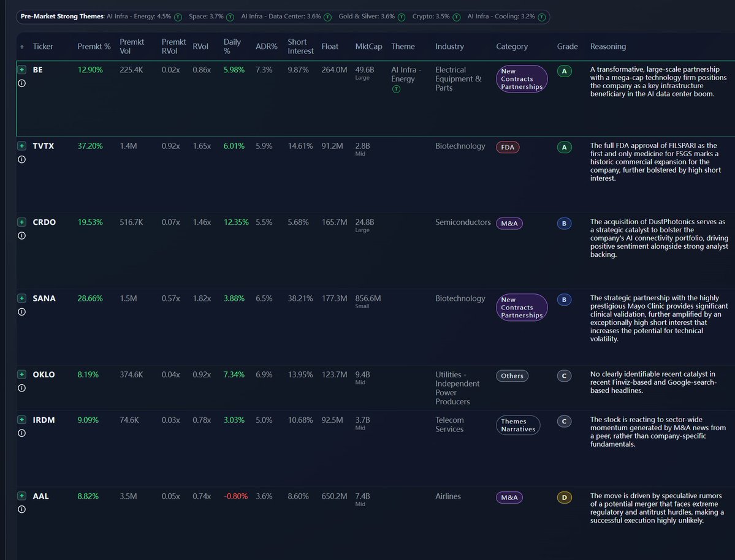Click the FDA category tag for TVTX
Image resolution: width=735 pixels, height=560 pixels.
click(x=508, y=147)
